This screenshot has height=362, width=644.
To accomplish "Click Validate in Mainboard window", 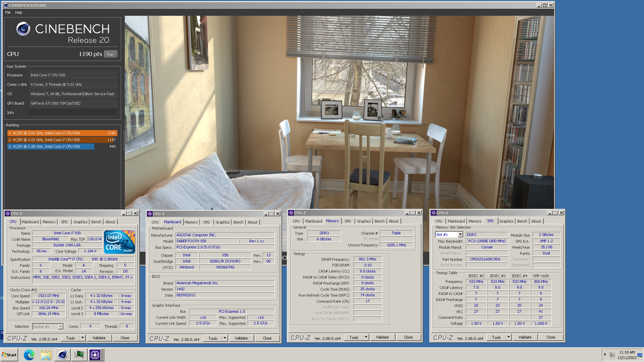I will (x=241, y=339).
